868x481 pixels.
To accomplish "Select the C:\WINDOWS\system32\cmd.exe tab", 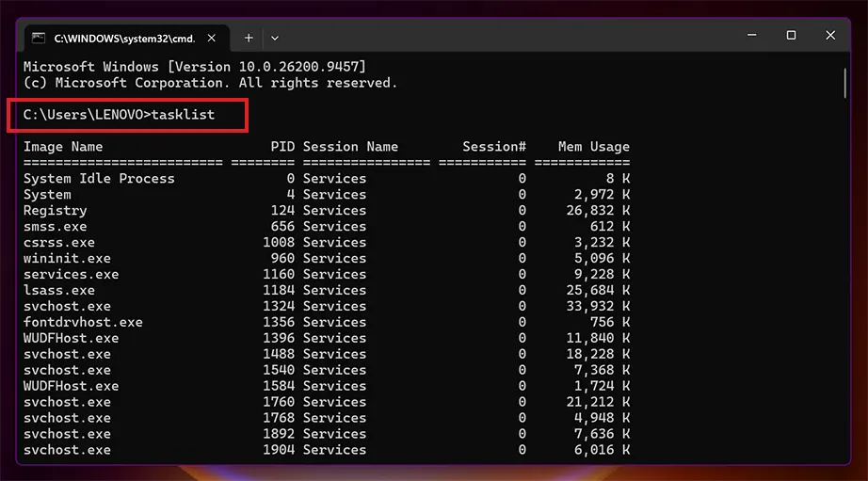I will coord(127,39).
